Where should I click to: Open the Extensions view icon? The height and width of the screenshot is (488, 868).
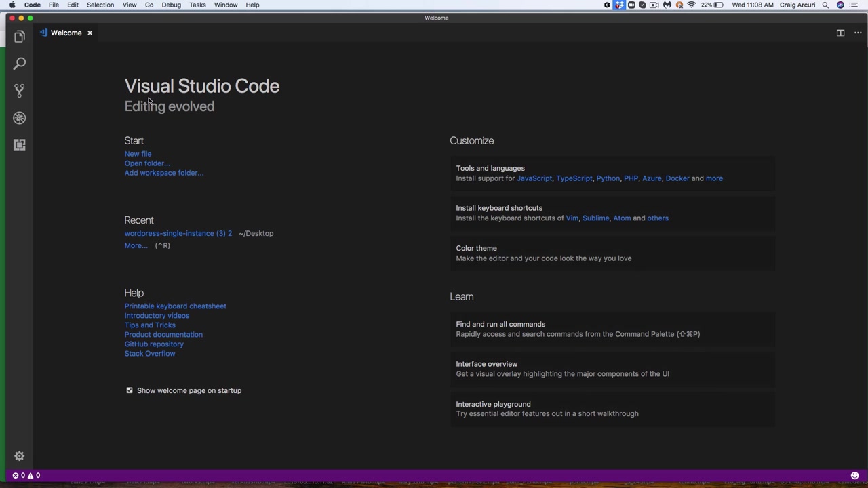tap(19, 145)
